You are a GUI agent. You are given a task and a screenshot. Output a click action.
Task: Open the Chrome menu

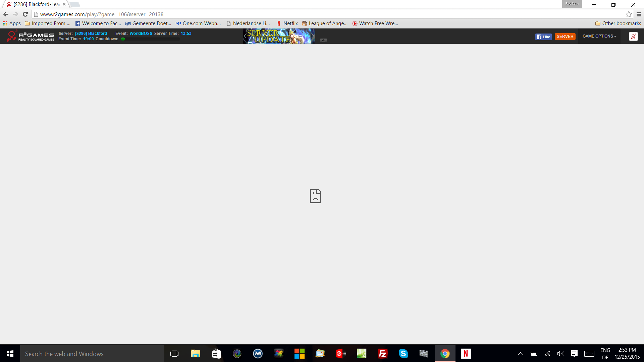click(639, 14)
